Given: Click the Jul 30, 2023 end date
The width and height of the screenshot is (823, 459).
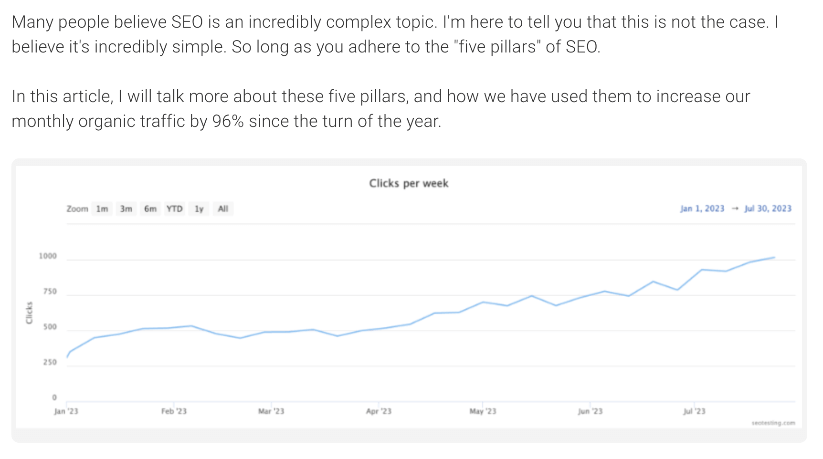Looking at the screenshot, I should [767, 209].
